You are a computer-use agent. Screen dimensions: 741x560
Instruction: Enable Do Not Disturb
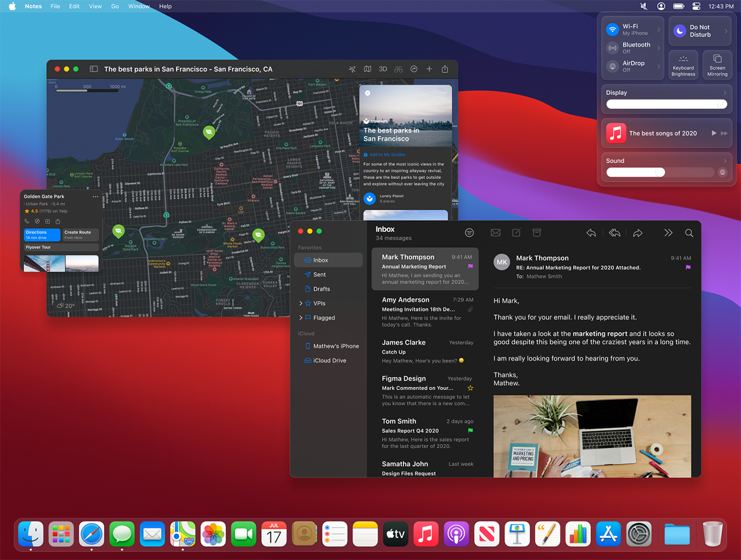(x=680, y=31)
